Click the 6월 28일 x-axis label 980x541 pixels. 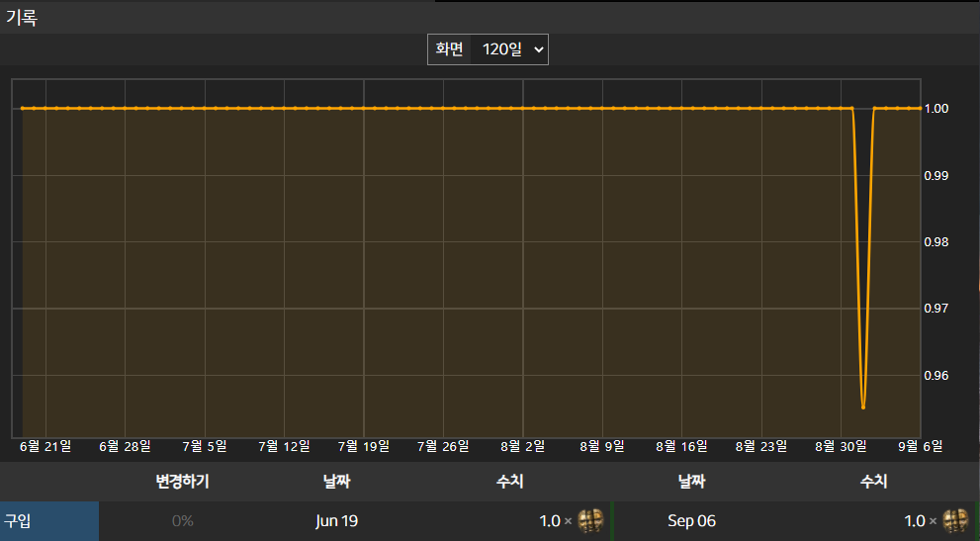[125, 447]
